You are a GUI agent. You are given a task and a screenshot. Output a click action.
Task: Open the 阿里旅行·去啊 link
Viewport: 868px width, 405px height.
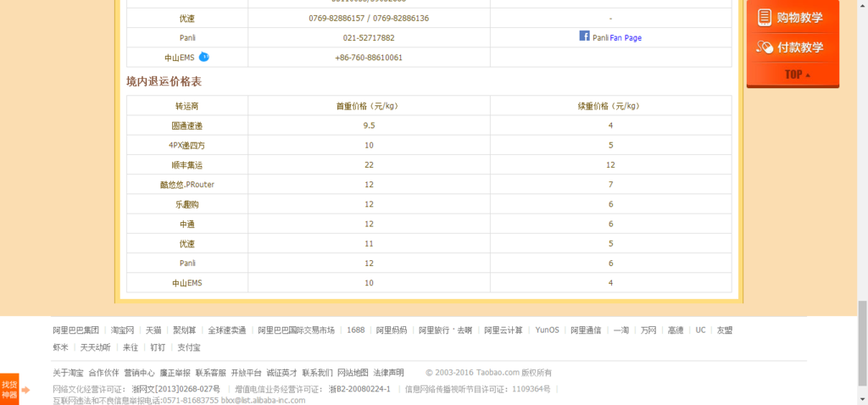coord(446,330)
